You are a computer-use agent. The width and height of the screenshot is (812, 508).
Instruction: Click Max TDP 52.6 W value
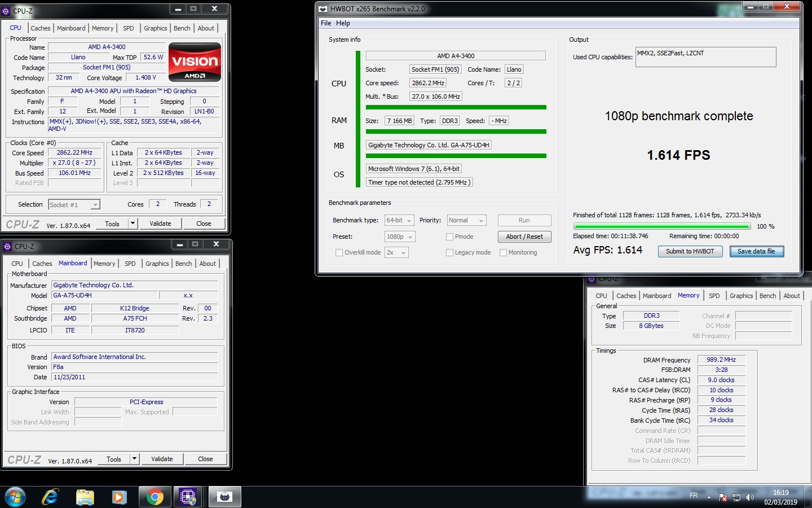pos(153,57)
